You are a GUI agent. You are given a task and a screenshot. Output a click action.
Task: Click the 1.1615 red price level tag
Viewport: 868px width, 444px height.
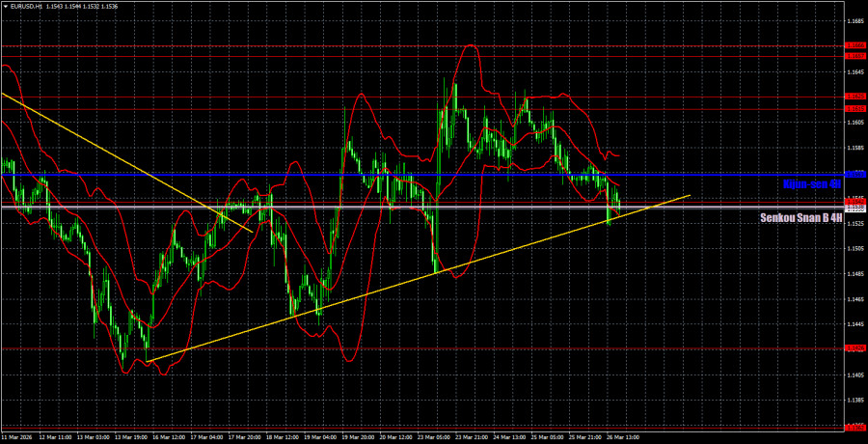(x=854, y=109)
